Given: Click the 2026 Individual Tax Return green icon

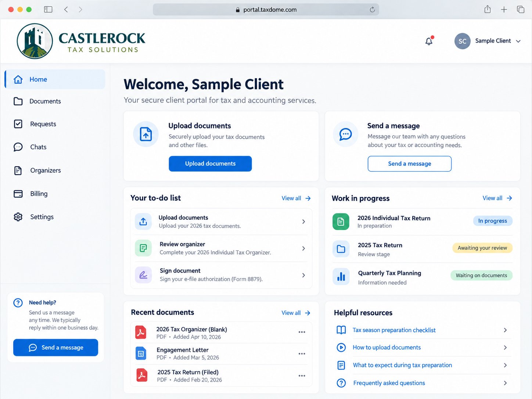Looking at the screenshot, I should coord(341,222).
